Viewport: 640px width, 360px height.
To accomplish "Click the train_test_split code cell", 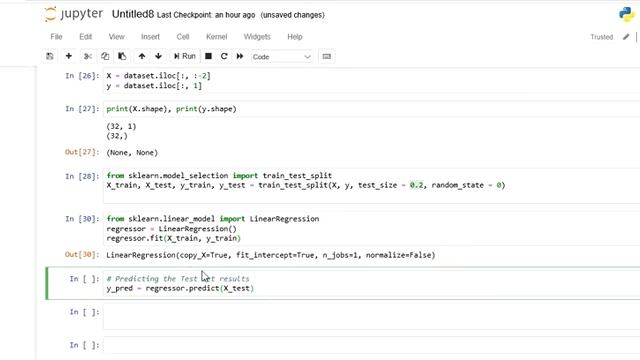I will (x=371, y=186).
